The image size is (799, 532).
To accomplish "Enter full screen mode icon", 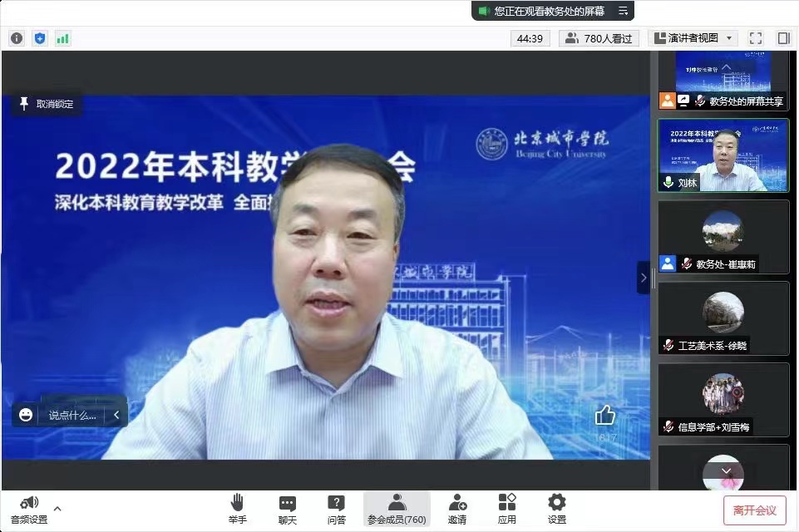I will (755, 38).
